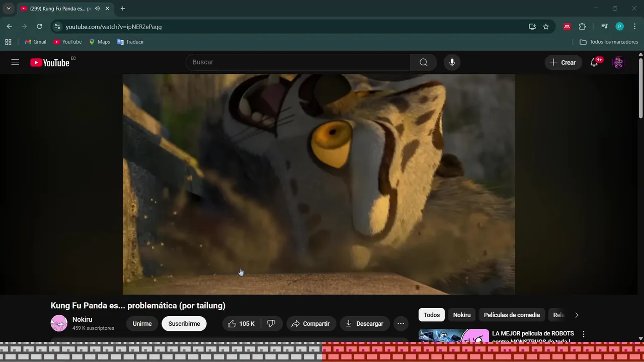The height and width of the screenshot is (362, 644).
Task: Install or cast icon in address bar
Action: coord(532,27)
